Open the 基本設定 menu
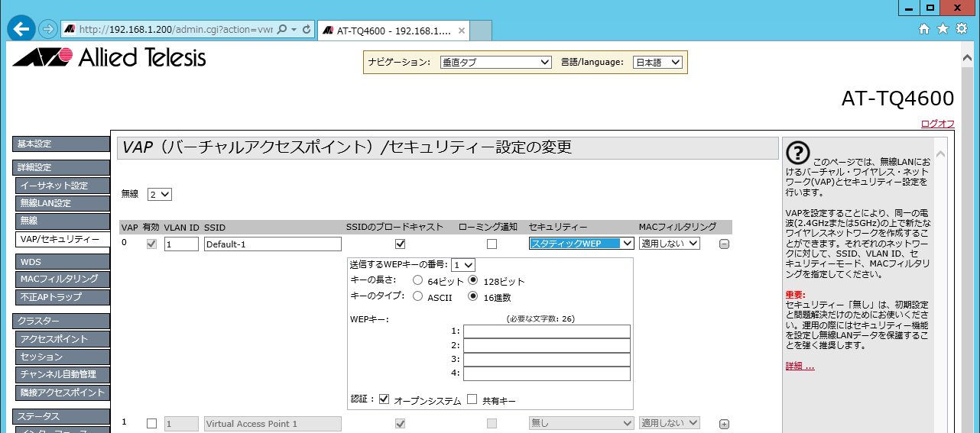 [x=61, y=144]
